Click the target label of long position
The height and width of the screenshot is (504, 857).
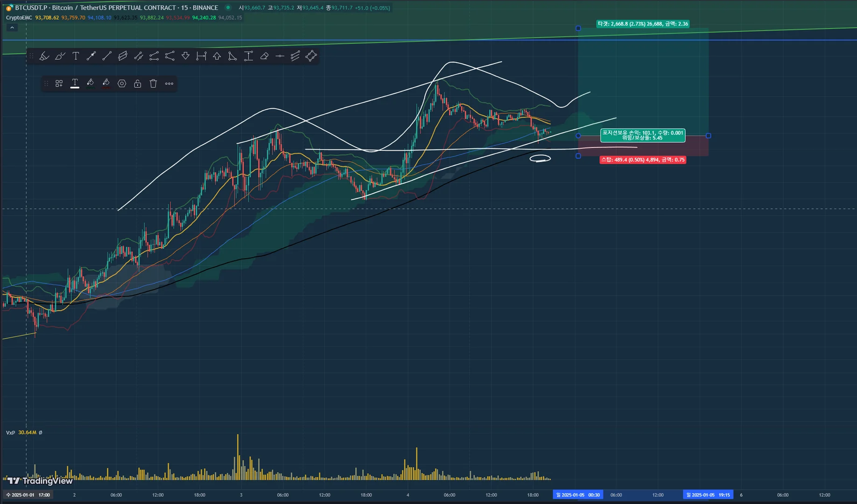coord(643,24)
